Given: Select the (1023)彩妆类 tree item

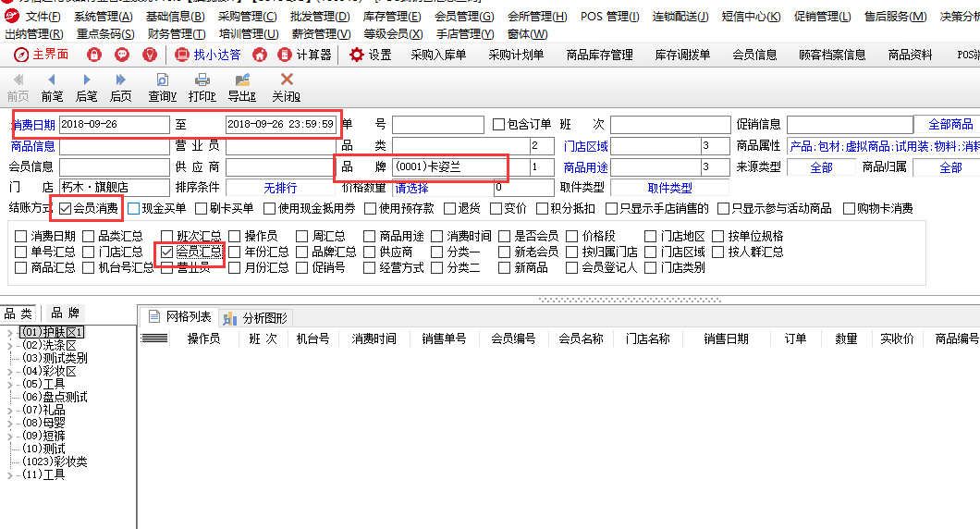Looking at the screenshot, I should pyautogui.click(x=55, y=461).
